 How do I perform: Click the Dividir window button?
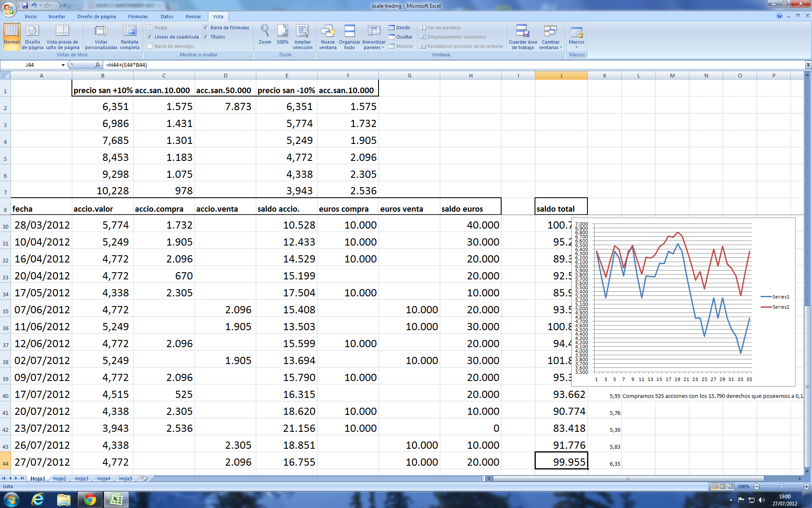pyautogui.click(x=399, y=28)
